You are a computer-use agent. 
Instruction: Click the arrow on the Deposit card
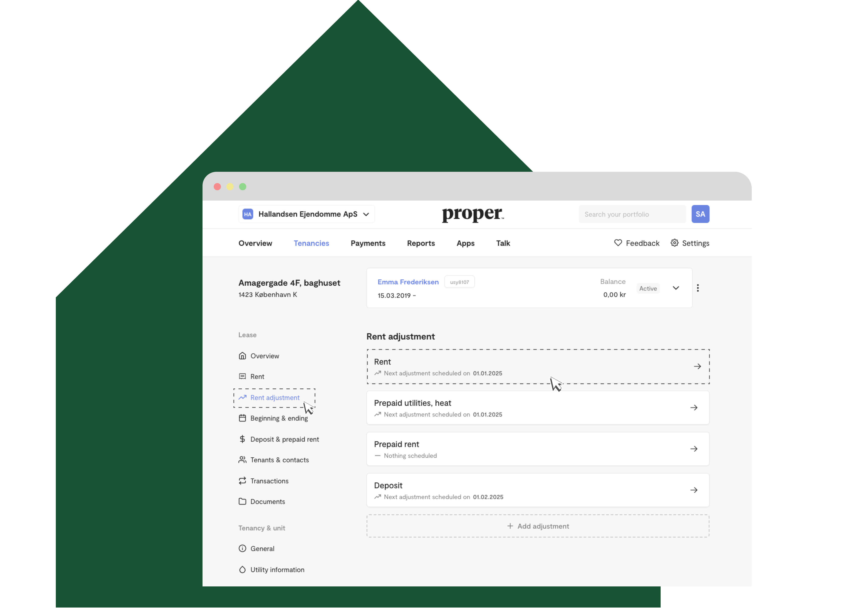point(694,490)
